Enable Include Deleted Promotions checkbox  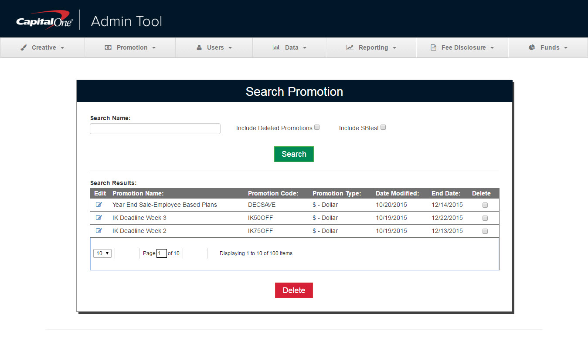point(317,128)
